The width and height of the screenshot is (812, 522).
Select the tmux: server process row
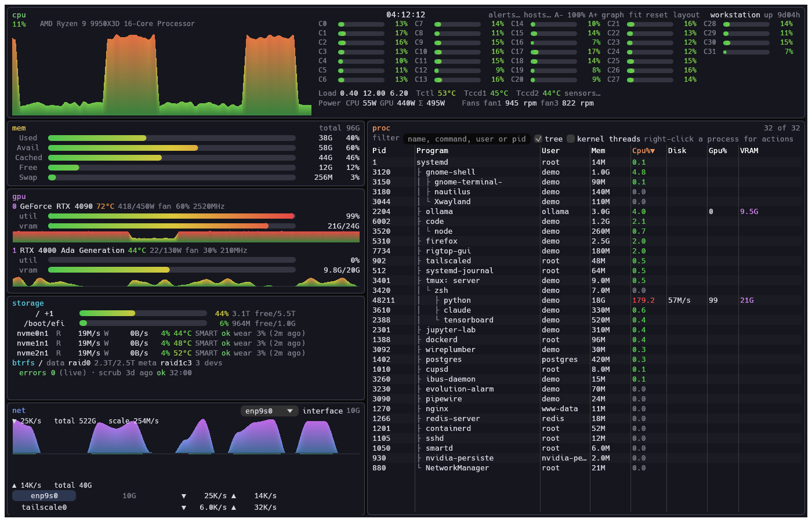587,281
